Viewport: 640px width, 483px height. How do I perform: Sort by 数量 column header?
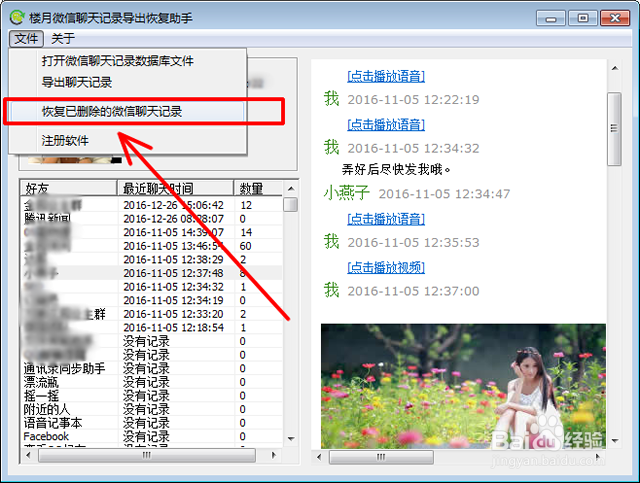coord(258,188)
